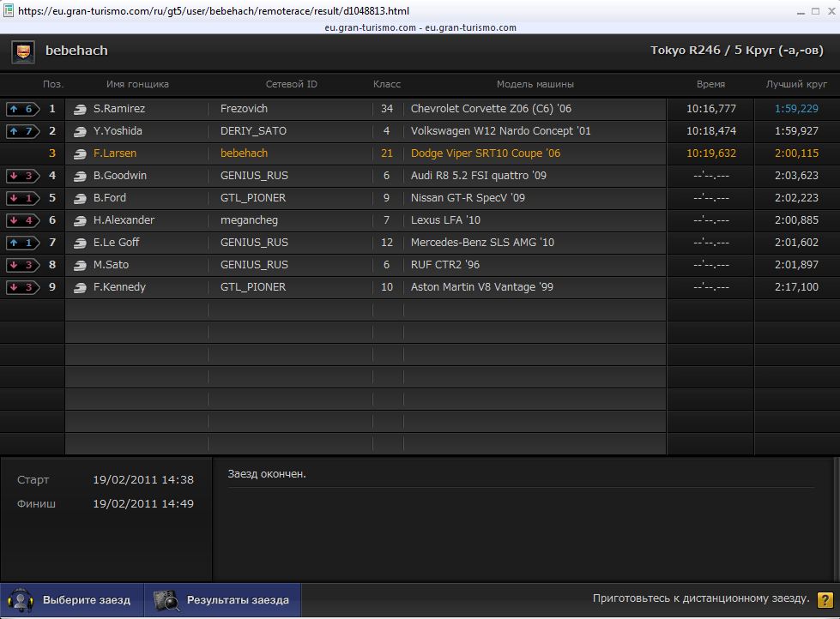Open the Выберите заезд tab

72,600
